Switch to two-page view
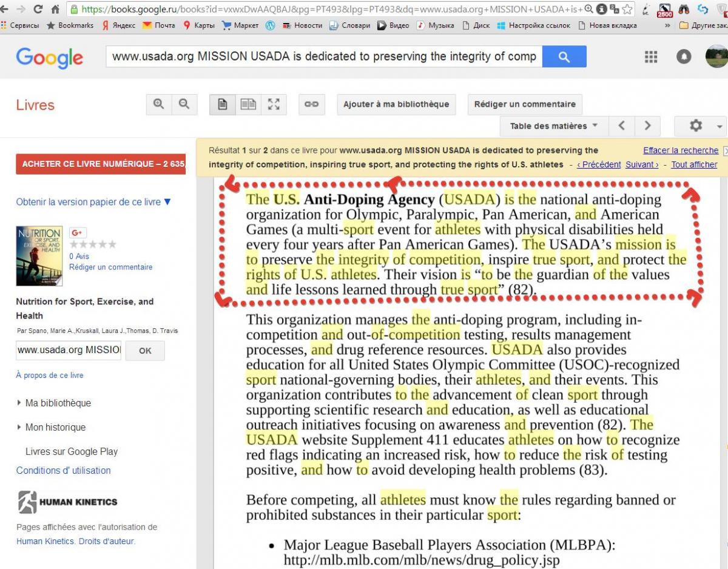Screen dimensions: 728x569 (248, 104)
